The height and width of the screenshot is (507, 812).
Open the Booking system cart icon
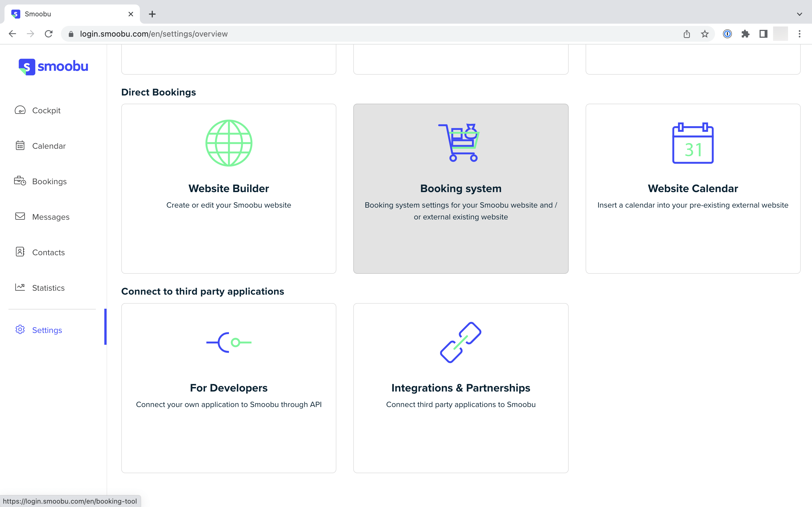tap(461, 143)
